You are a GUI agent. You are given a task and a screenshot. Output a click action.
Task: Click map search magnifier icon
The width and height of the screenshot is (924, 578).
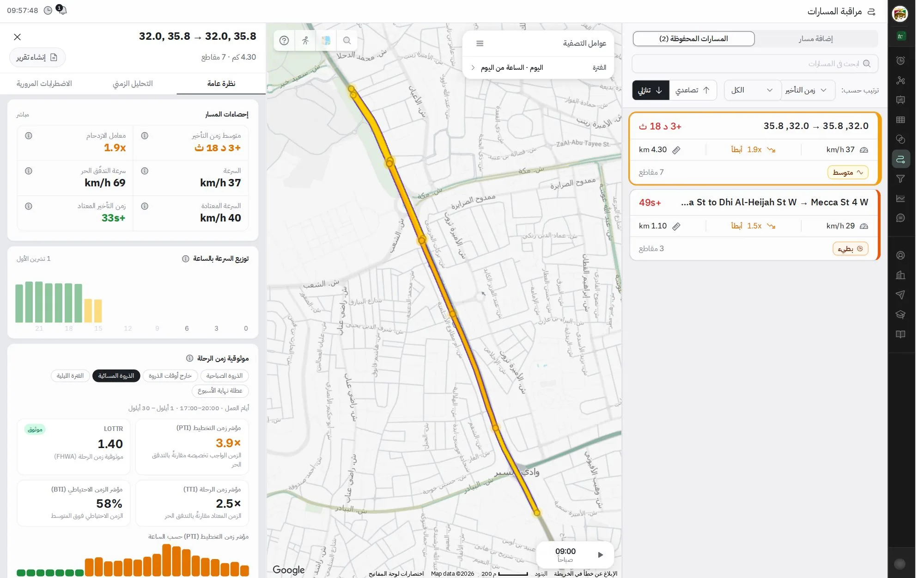coord(346,41)
